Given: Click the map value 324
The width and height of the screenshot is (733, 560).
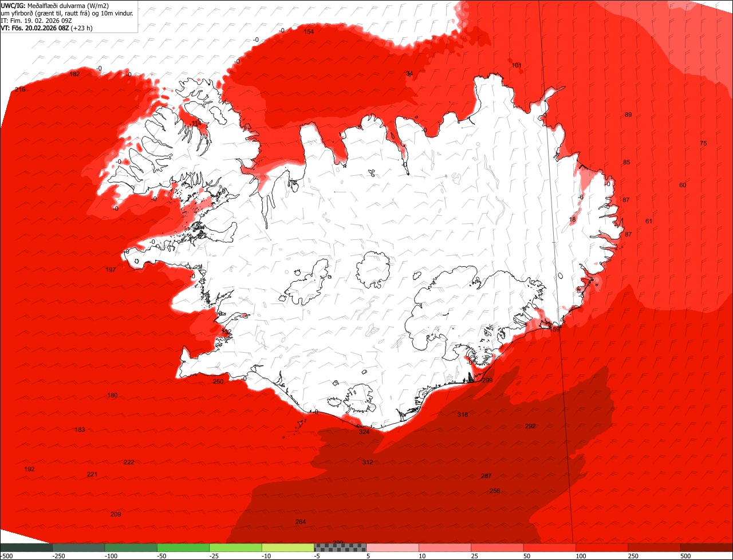Looking at the screenshot, I should click(x=364, y=432).
